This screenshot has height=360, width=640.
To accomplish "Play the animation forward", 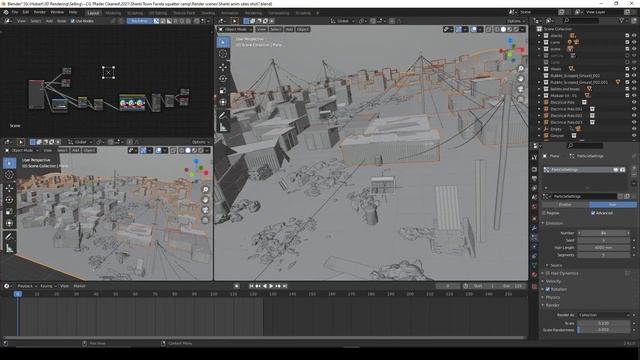I will coord(271,286).
